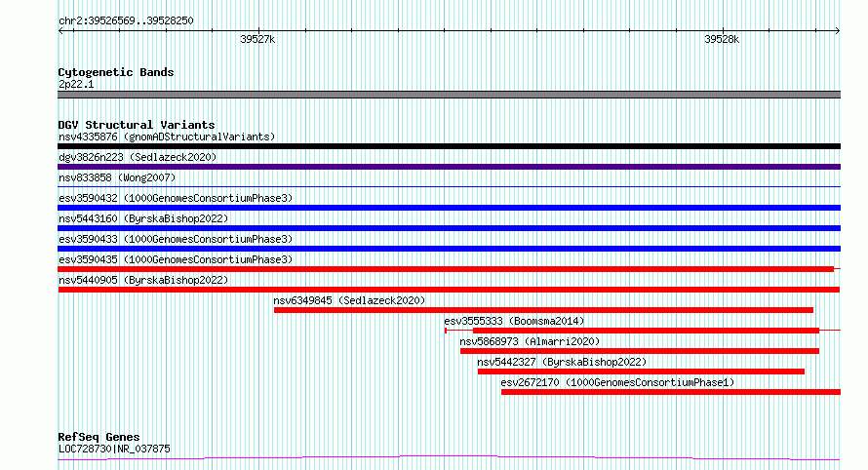This screenshot has height=470, width=868.
Task: Open the Cytogenetic Bands track title
Action: 116,72
